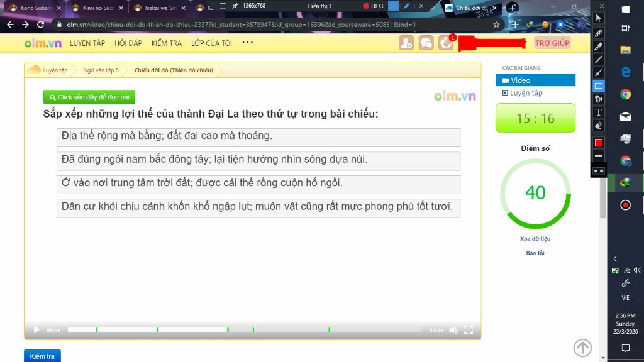Open the chat messages icon

426,43
